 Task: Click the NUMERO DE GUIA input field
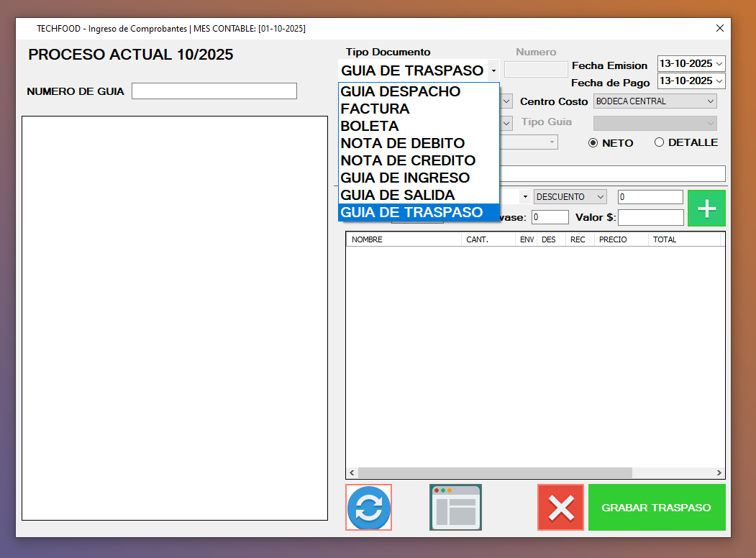point(214,91)
